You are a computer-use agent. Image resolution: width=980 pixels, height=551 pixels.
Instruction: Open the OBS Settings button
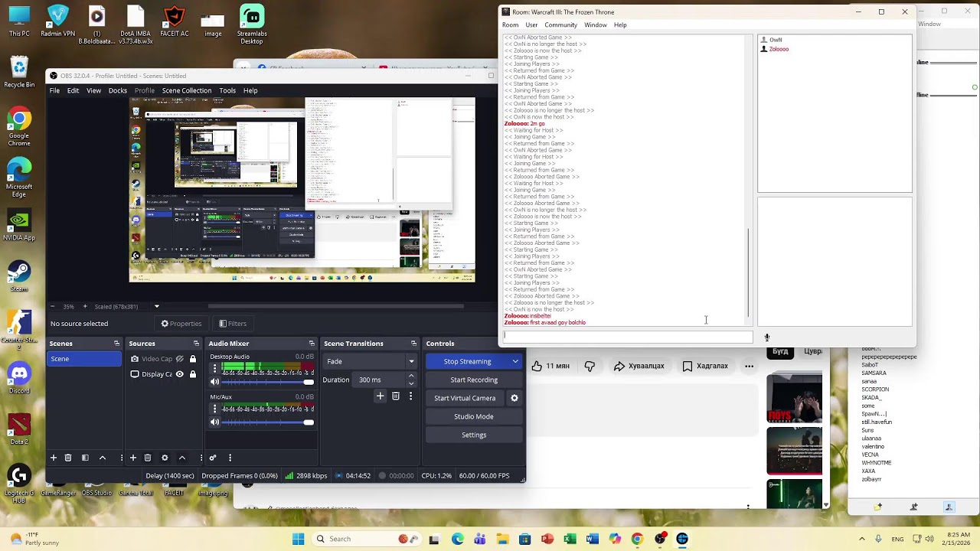point(474,435)
